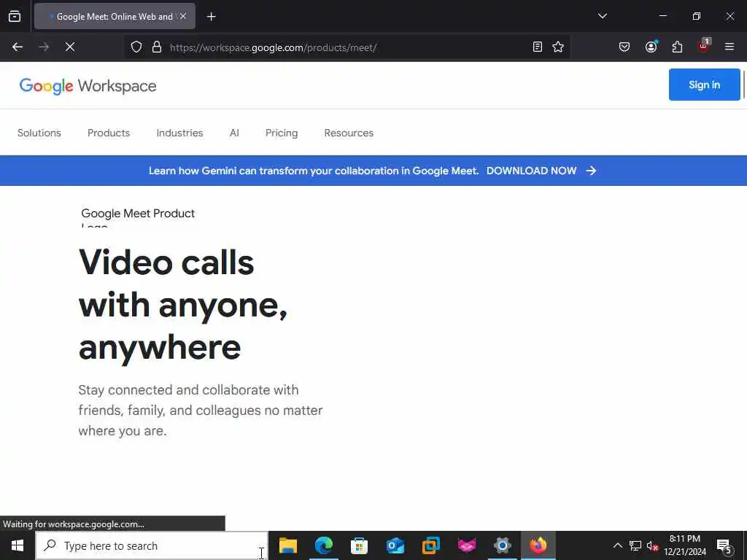The image size is (747, 560).
Task: Open clock and calendar flyout
Action: [684, 545]
